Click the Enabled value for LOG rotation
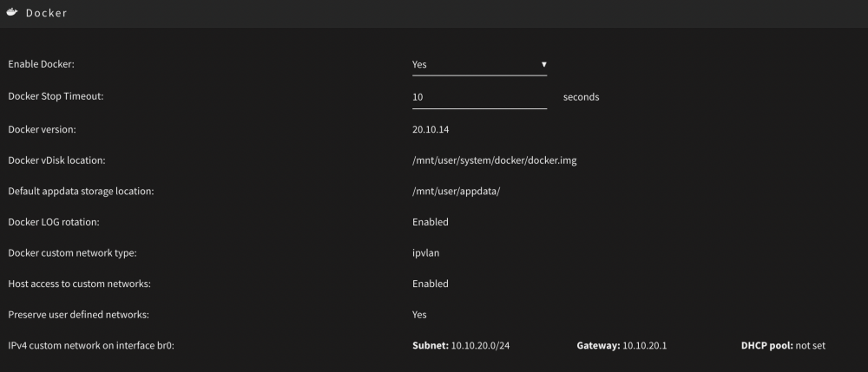The width and height of the screenshot is (868, 372). tap(431, 222)
